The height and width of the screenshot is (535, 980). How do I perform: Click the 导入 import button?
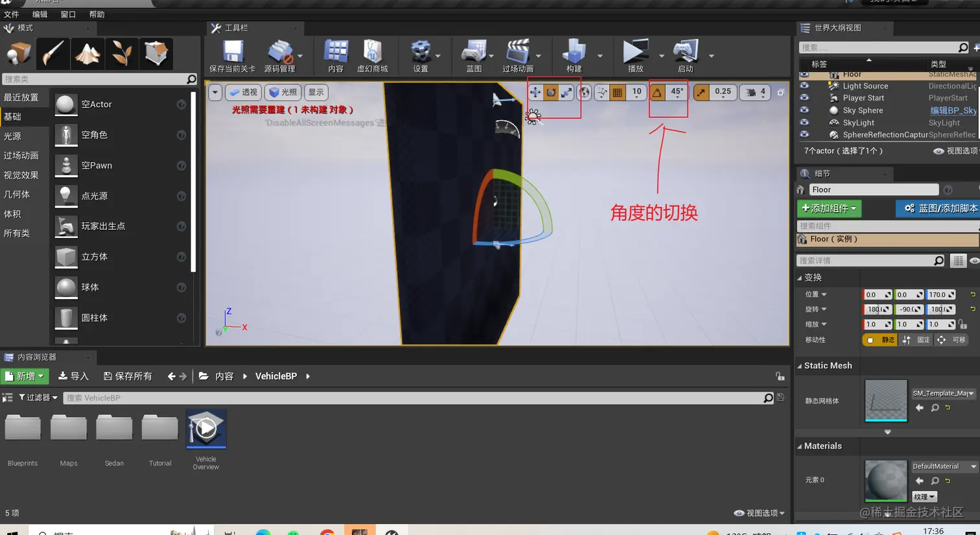tap(73, 376)
